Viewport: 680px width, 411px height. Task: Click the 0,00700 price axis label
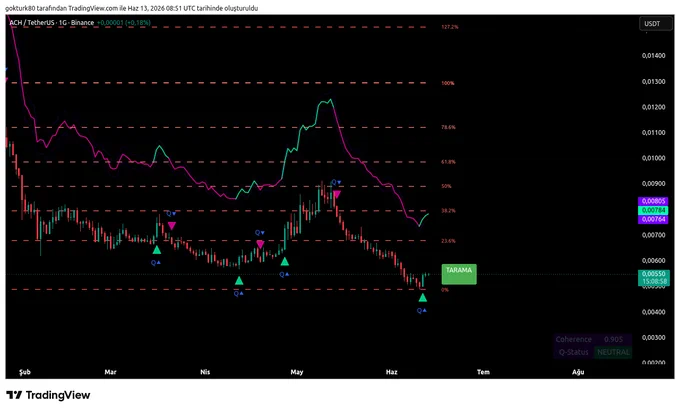click(654, 235)
